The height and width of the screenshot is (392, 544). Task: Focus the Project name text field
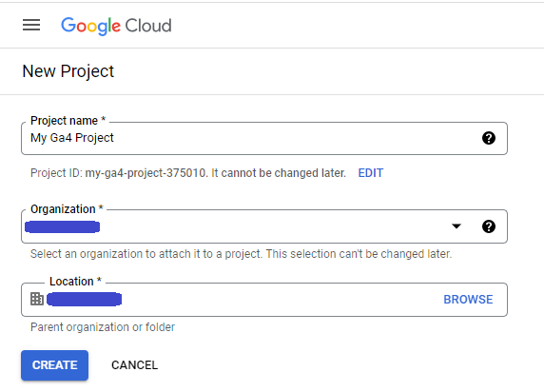point(264,138)
